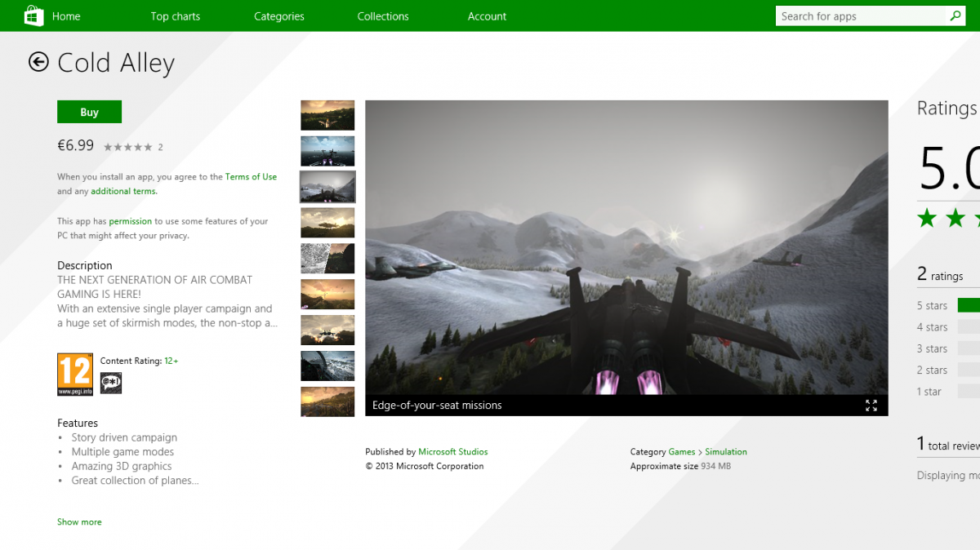Select the second screenshot thumbnail
Viewport: 980px width, 550px height.
point(327,151)
